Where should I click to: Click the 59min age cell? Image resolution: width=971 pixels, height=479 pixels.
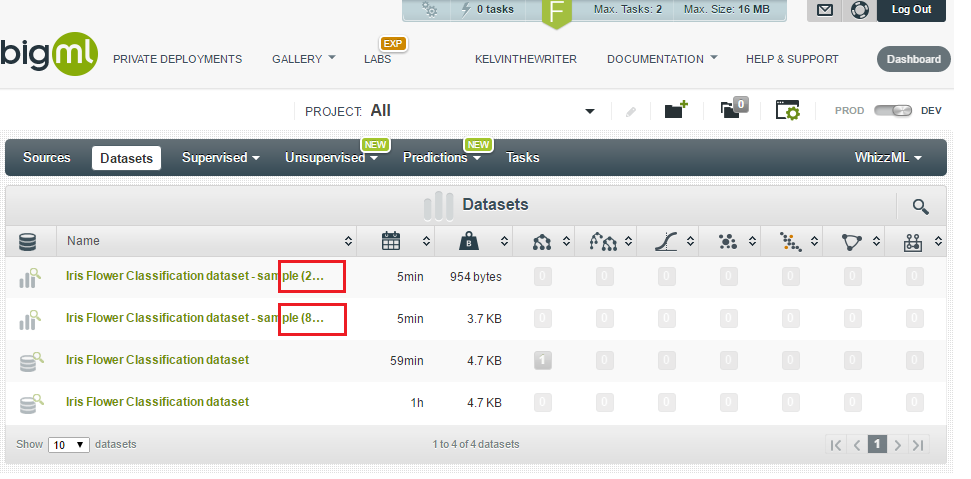(406, 361)
